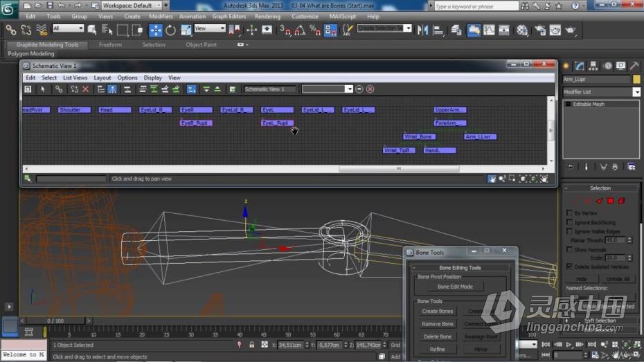The width and height of the screenshot is (644, 362).
Task: Activate the Bind to Space Warp tool
Action: [42, 30]
